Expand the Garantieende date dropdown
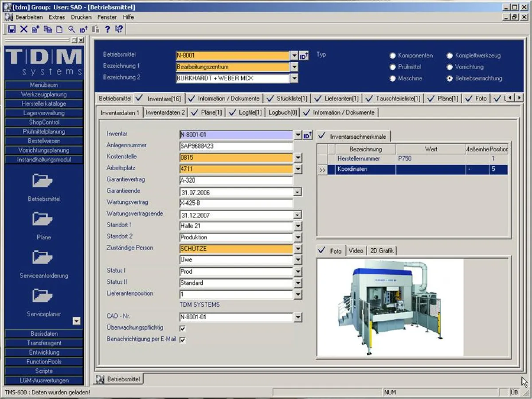Viewport: 532px width, 399px height. [297, 192]
